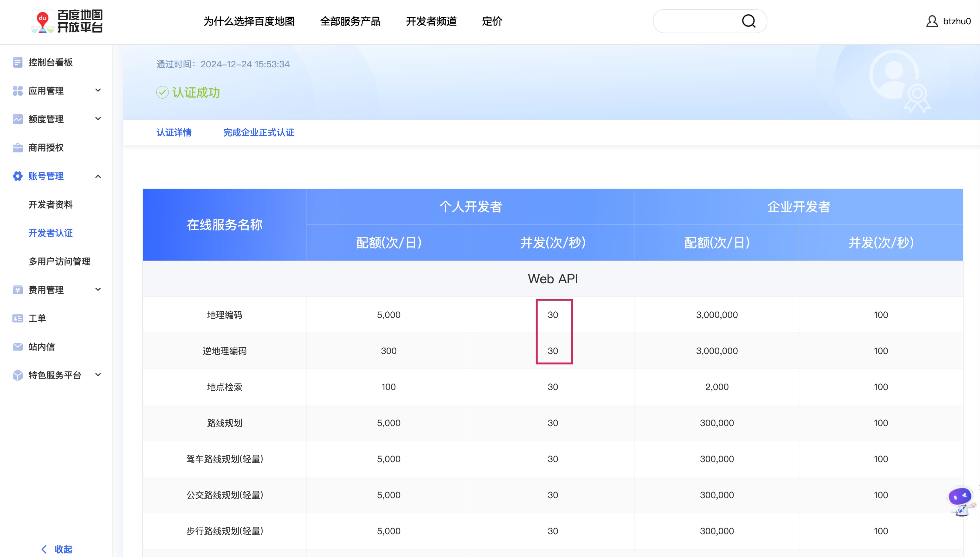Image resolution: width=980 pixels, height=557 pixels.
Task: Click 100 personal quota for 地点检索
Action: click(x=388, y=387)
